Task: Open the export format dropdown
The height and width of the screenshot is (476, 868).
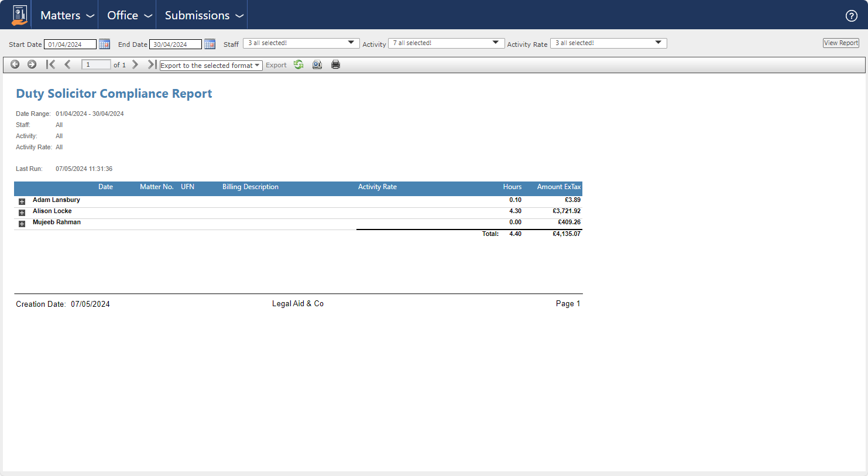Action: [x=211, y=66]
